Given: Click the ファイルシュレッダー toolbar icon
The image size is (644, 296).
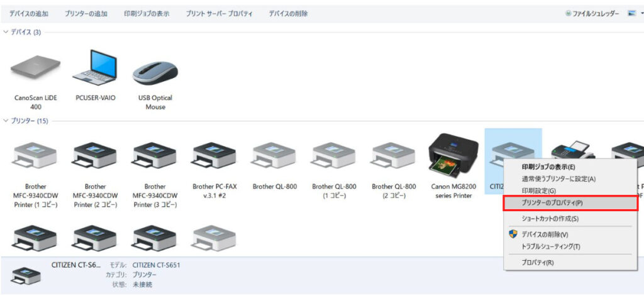Looking at the screenshot, I should [568, 14].
